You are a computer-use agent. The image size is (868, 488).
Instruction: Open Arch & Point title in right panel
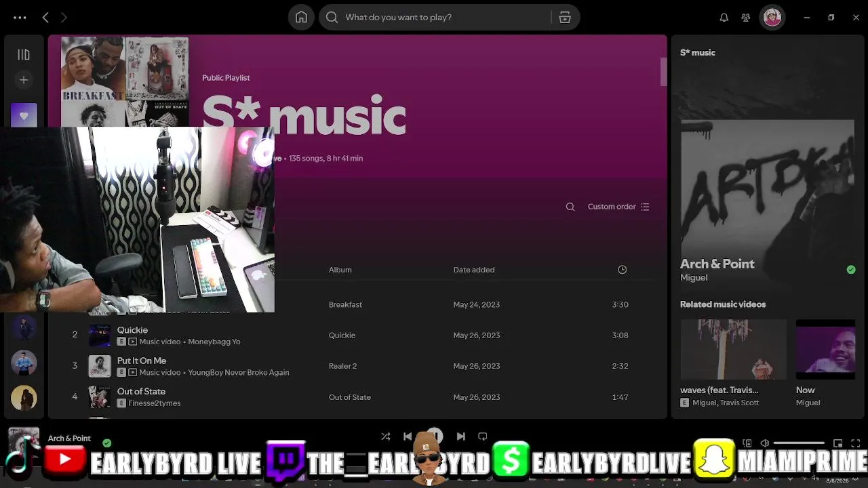717,264
